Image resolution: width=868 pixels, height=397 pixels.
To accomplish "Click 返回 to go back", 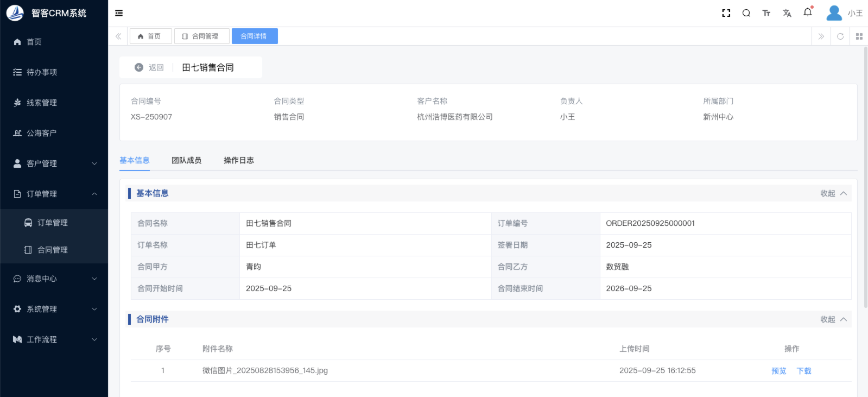I will 149,67.
